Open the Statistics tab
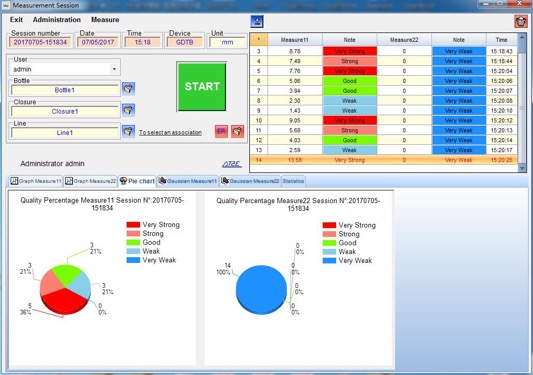533x375 pixels. click(x=293, y=181)
